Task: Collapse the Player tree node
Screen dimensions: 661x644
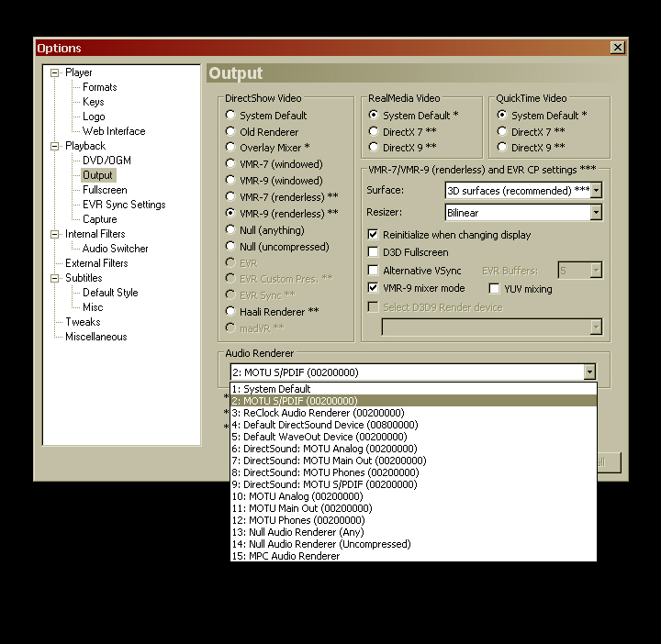Action: pos(54,72)
